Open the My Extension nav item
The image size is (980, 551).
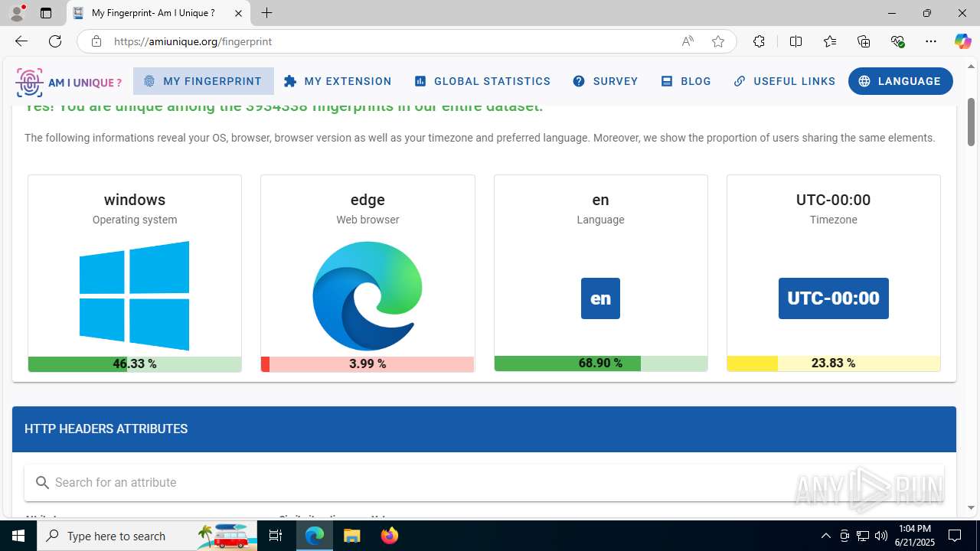(x=338, y=81)
